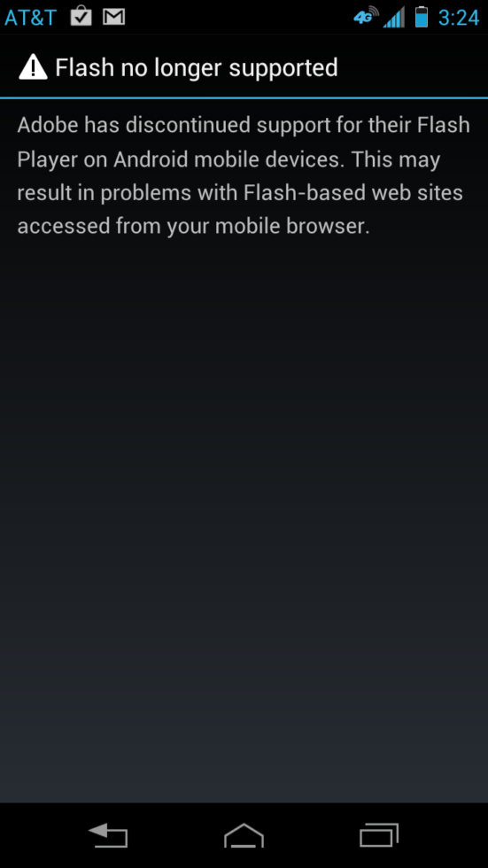
Task: Open the Recent Apps switcher
Action: pyautogui.click(x=379, y=835)
